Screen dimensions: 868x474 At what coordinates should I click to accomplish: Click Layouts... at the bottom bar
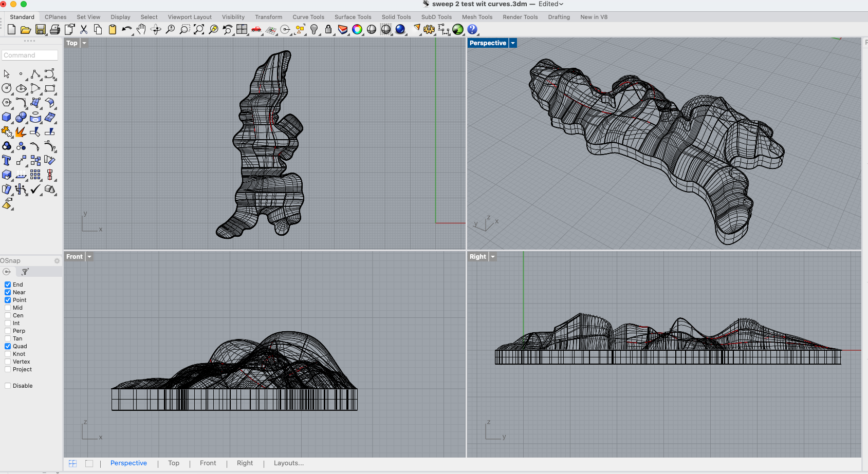289,463
